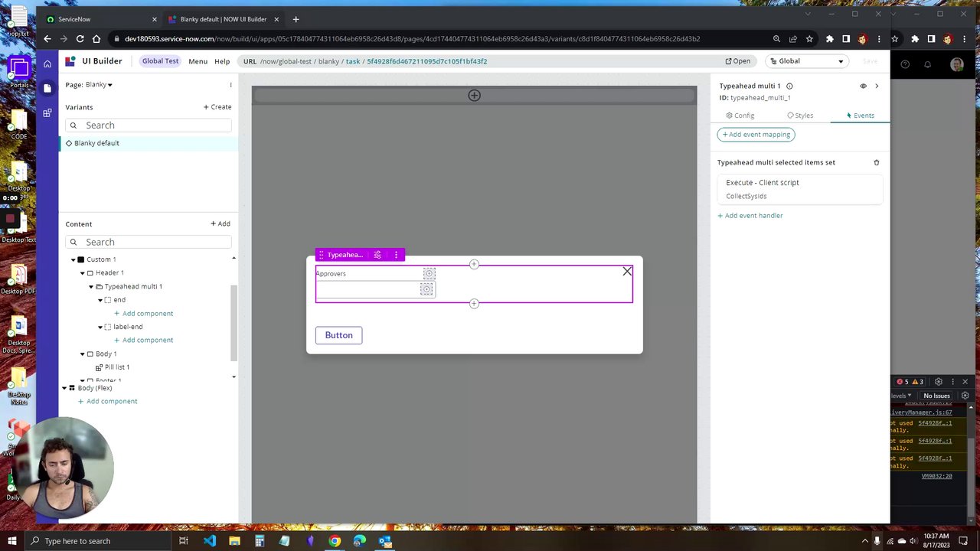Switch to the Styles tab

click(x=800, y=116)
